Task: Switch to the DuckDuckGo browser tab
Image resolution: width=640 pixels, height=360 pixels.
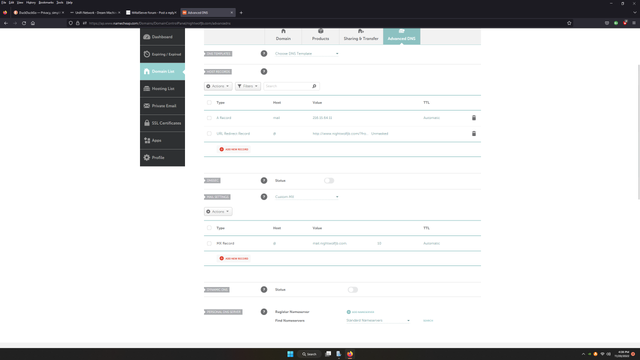Action: (38, 13)
